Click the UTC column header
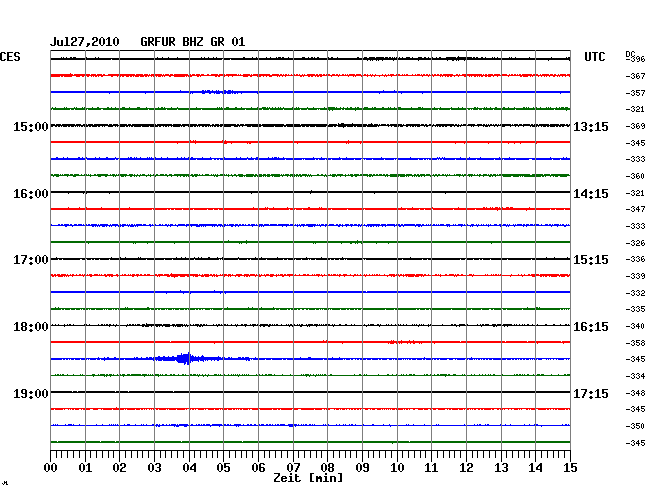 [594, 57]
